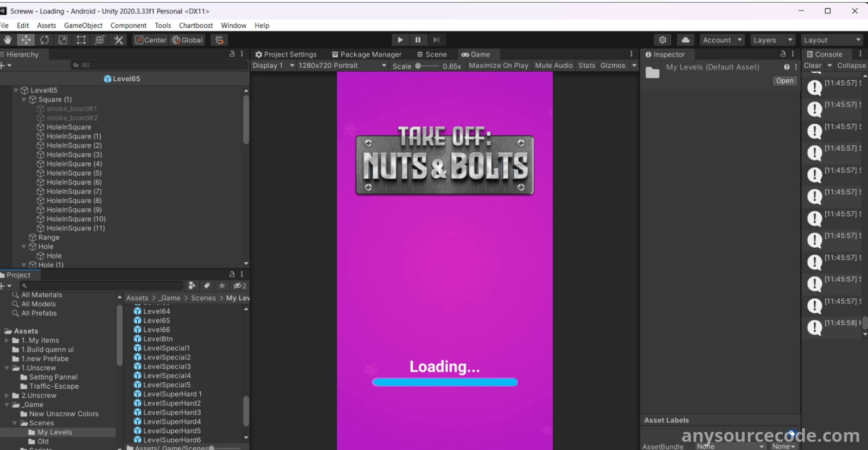Select the Scale tool
Viewport: 868px width, 450px height.
click(x=63, y=40)
